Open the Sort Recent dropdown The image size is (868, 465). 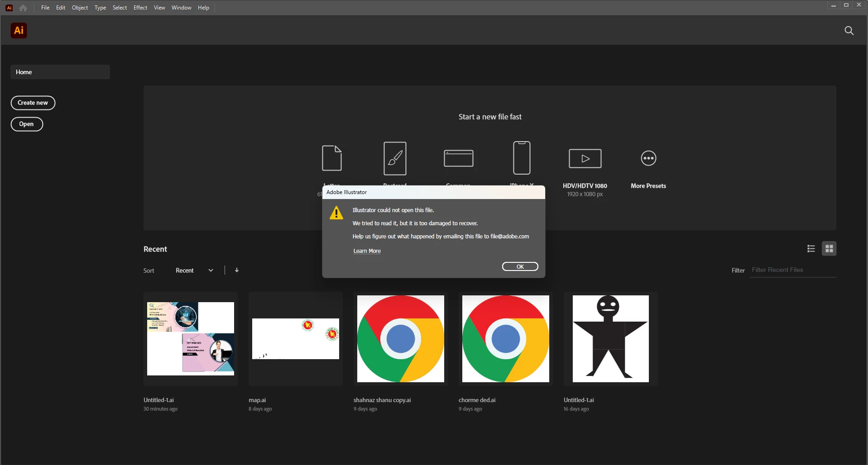click(194, 270)
